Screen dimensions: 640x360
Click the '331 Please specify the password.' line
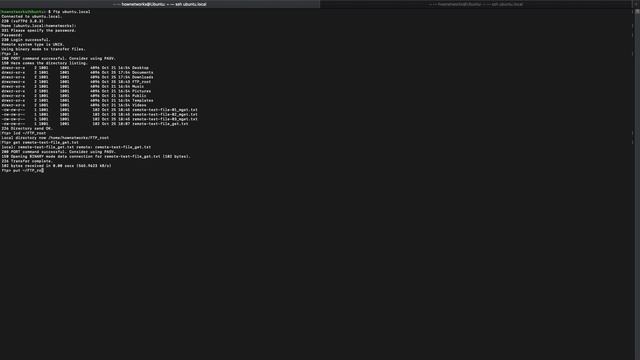point(38,30)
